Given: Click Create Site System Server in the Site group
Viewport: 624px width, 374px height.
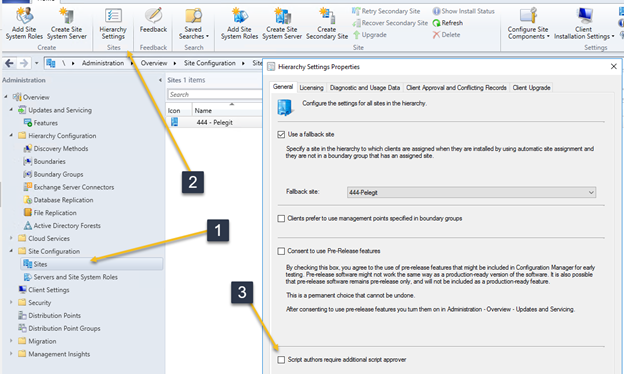Looking at the screenshot, I should point(282,24).
